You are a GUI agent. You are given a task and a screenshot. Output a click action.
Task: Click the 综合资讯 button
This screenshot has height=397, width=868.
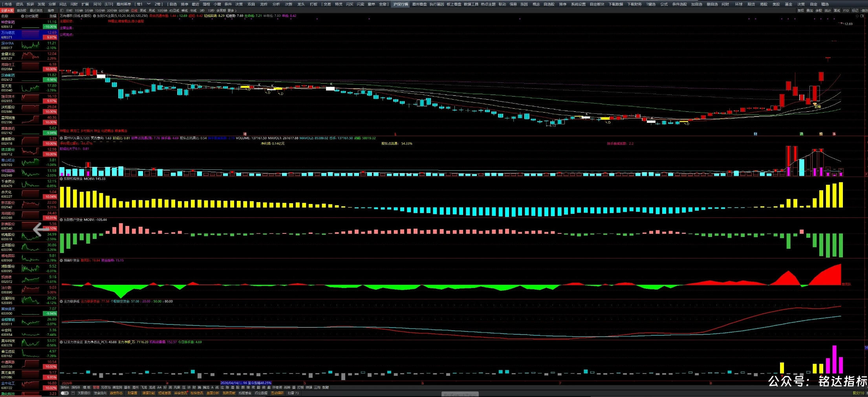(181, 393)
